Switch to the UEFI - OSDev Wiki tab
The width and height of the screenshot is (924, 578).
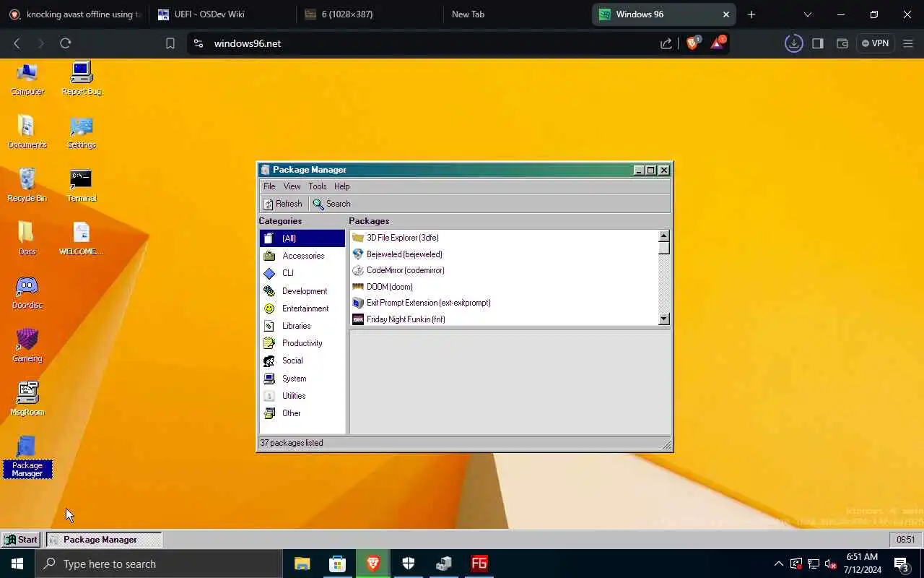(x=222, y=14)
